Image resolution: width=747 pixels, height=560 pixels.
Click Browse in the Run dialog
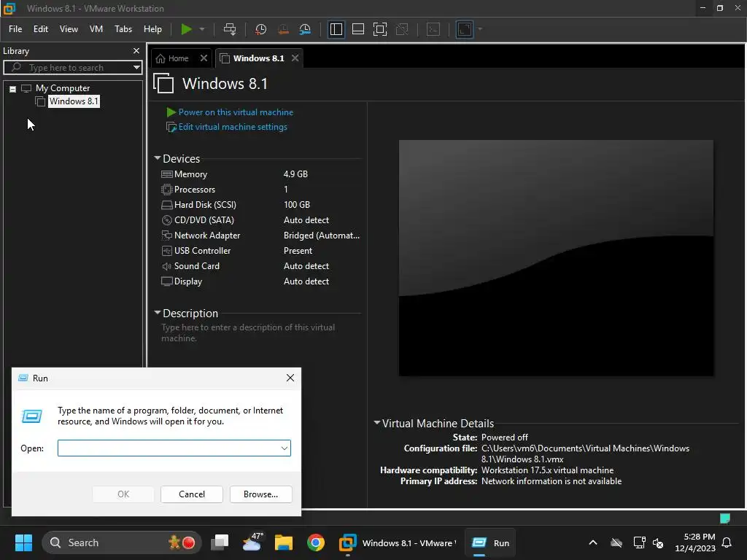point(260,494)
